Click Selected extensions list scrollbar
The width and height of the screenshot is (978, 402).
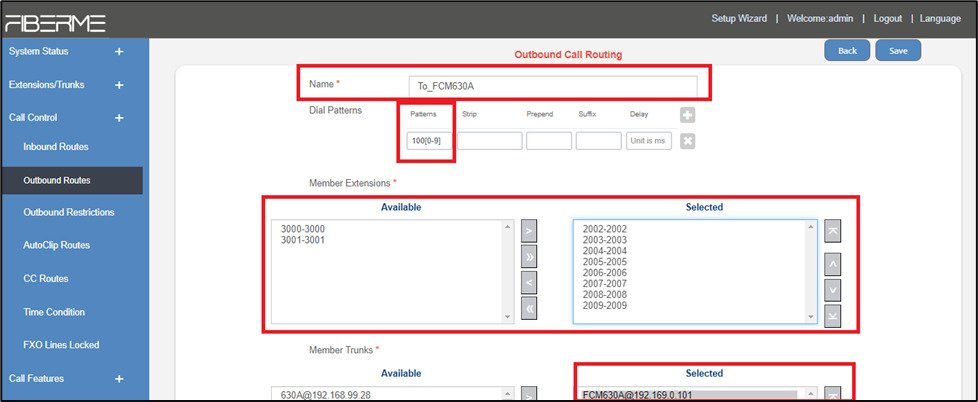[x=811, y=272]
